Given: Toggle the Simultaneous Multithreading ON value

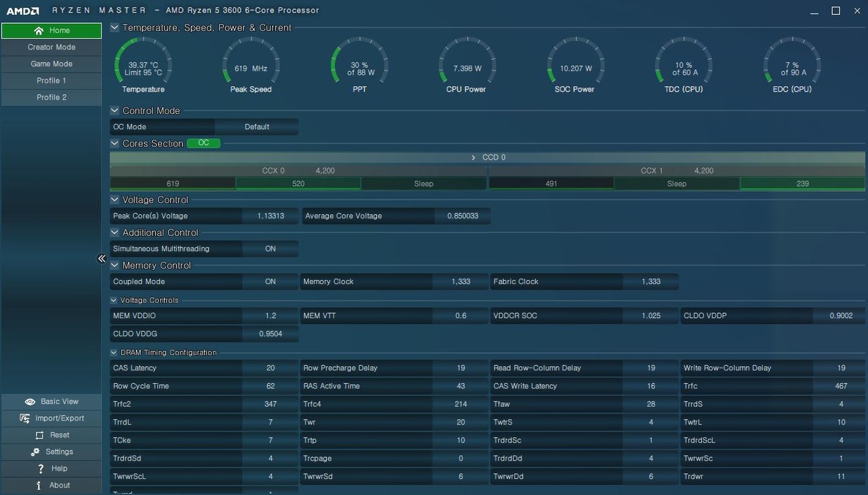Looking at the screenshot, I should 270,249.
